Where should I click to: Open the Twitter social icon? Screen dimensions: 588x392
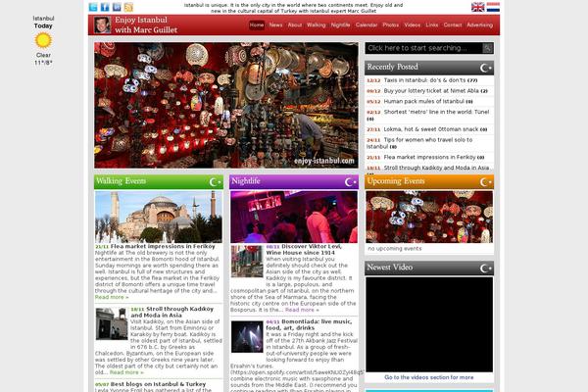pos(93,7)
